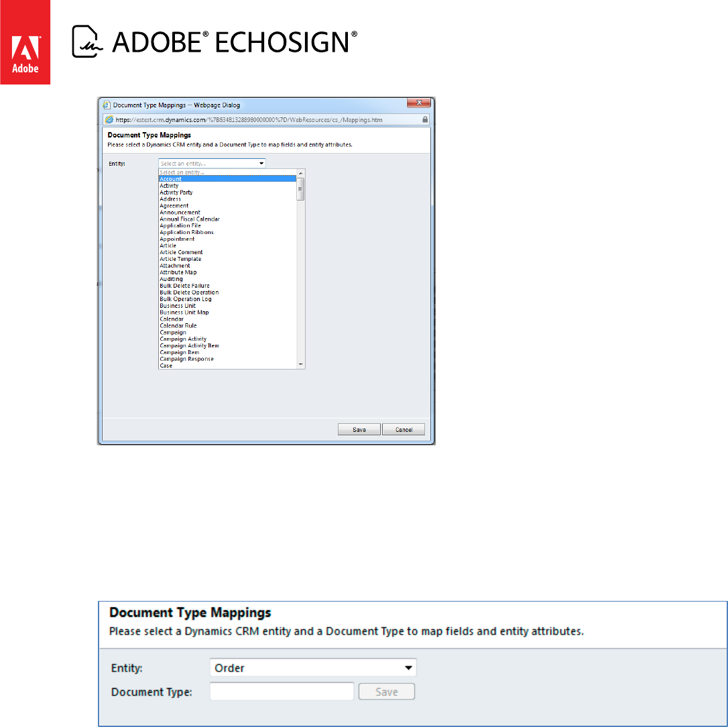Select Auditing in entity list
The height and width of the screenshot is (727, 728).
(227, 279)
